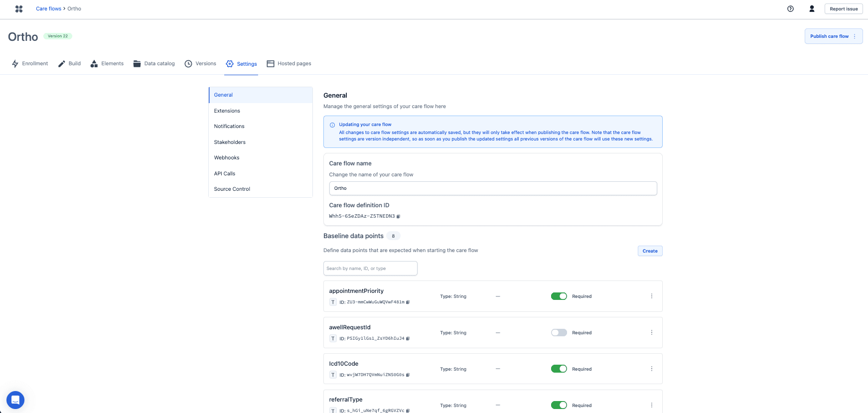
Task: Click the string type icon for appointmentPriority
Action: click(x=333, y=302)
